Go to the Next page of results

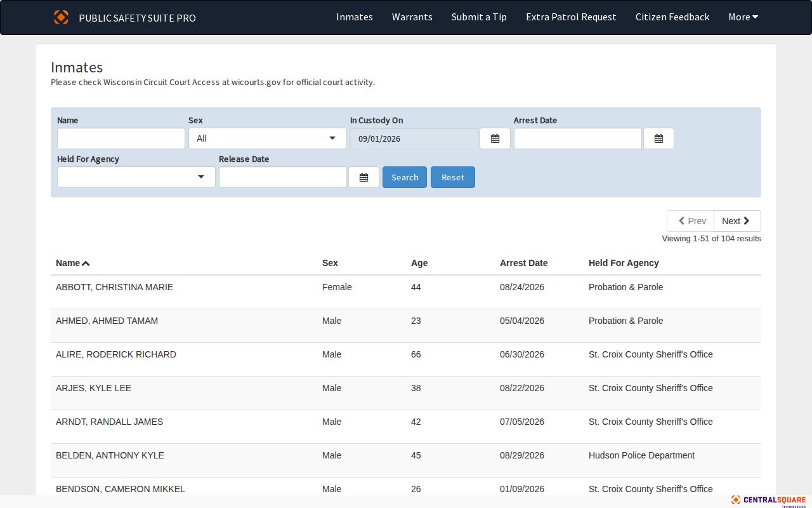point(737,221)
